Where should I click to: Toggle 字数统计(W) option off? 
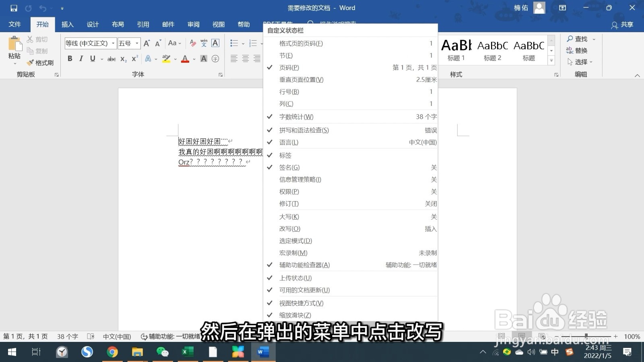350,117
